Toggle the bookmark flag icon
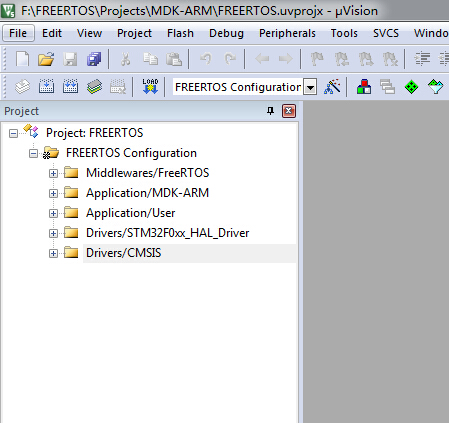The image size is (449, 423). (317, 59)
